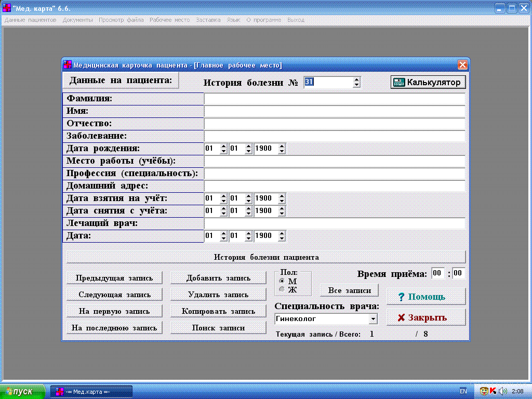Click the Поиск записи button

coord(218,328)
